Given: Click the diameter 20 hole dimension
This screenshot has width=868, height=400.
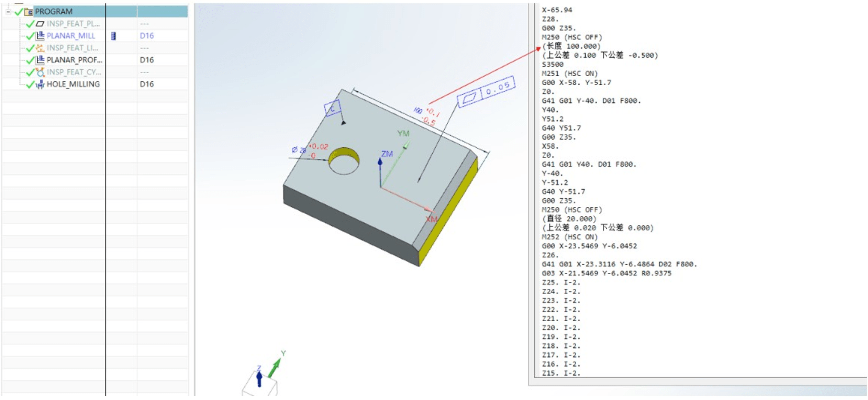Looking at the screenshot, I should (299, 150).
